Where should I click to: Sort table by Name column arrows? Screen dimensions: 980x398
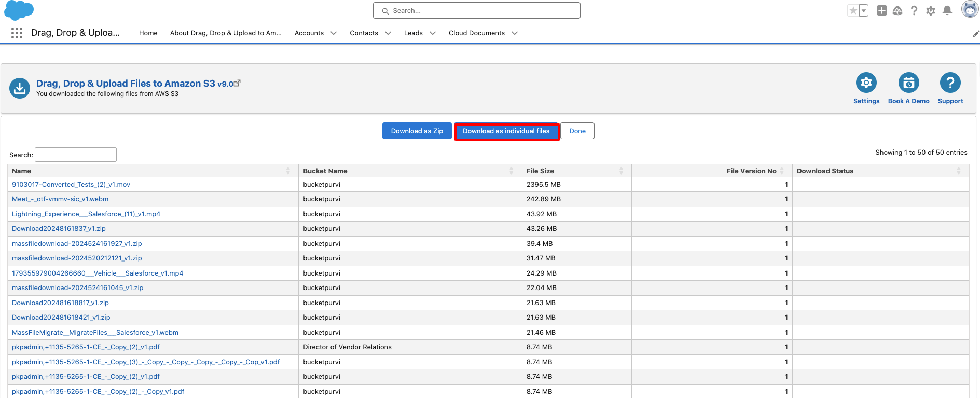point(288,171)
